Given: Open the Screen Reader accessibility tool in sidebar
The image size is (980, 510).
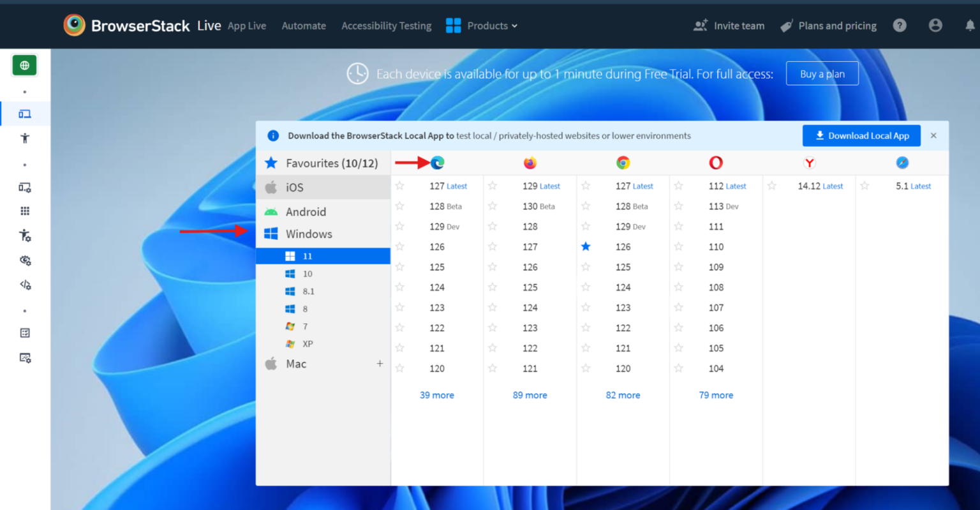Looking at the screenshot, I should (24, 138).
